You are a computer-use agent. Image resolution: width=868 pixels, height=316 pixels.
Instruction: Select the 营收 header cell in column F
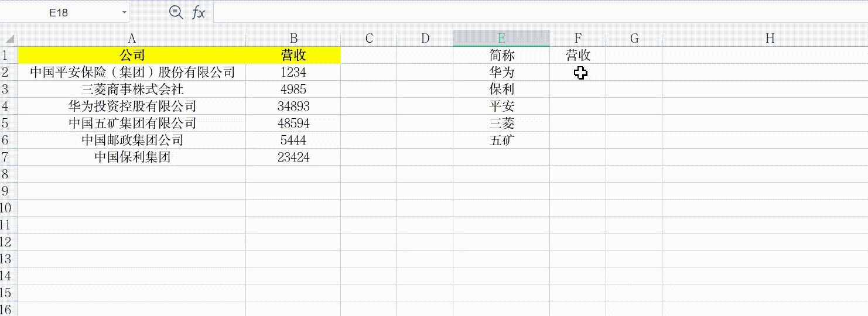pos(578,56)
